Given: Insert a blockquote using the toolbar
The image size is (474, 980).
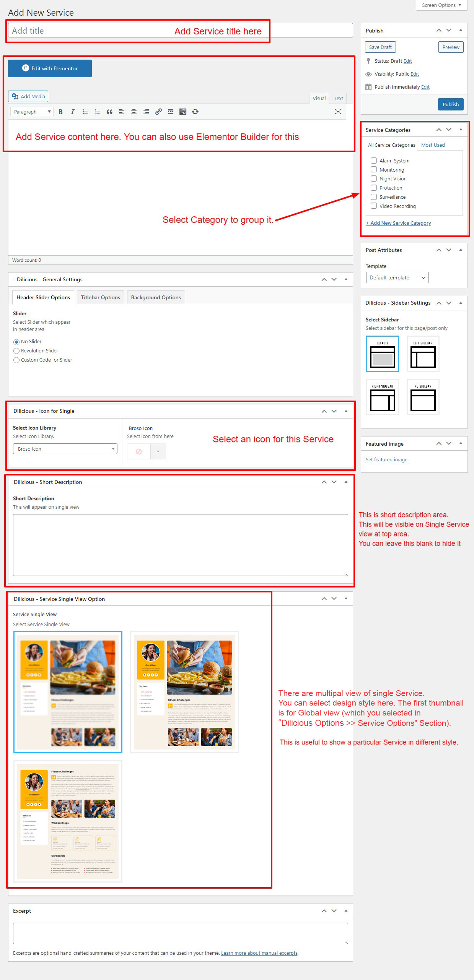Looking at the screenshot, I should point(109,112).
